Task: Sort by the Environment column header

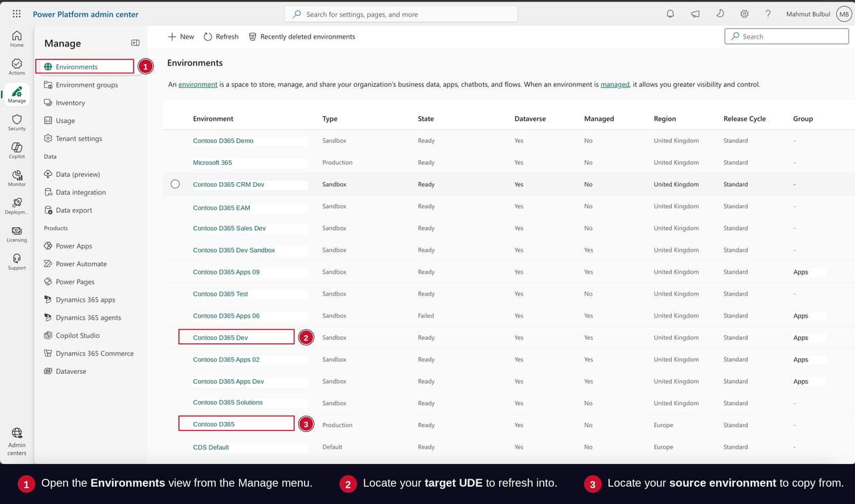Action: (213, 119)
